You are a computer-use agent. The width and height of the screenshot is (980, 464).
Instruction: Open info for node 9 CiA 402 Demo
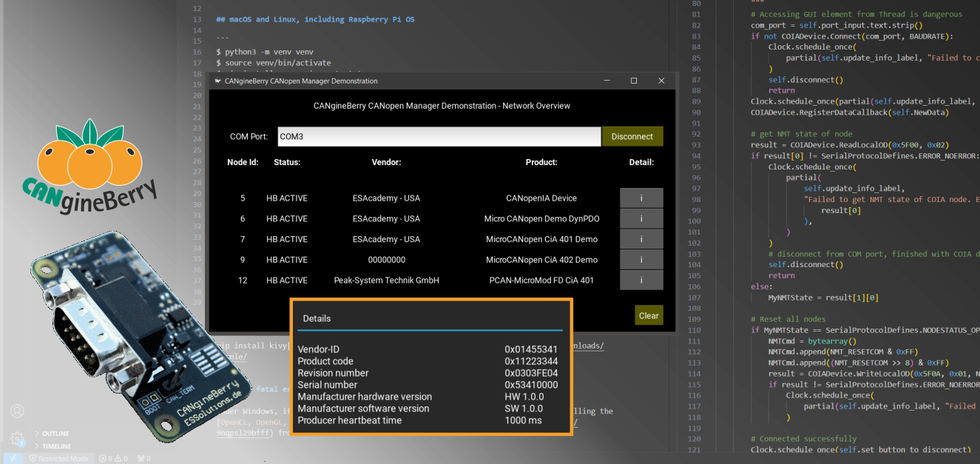tap(641, 260)
